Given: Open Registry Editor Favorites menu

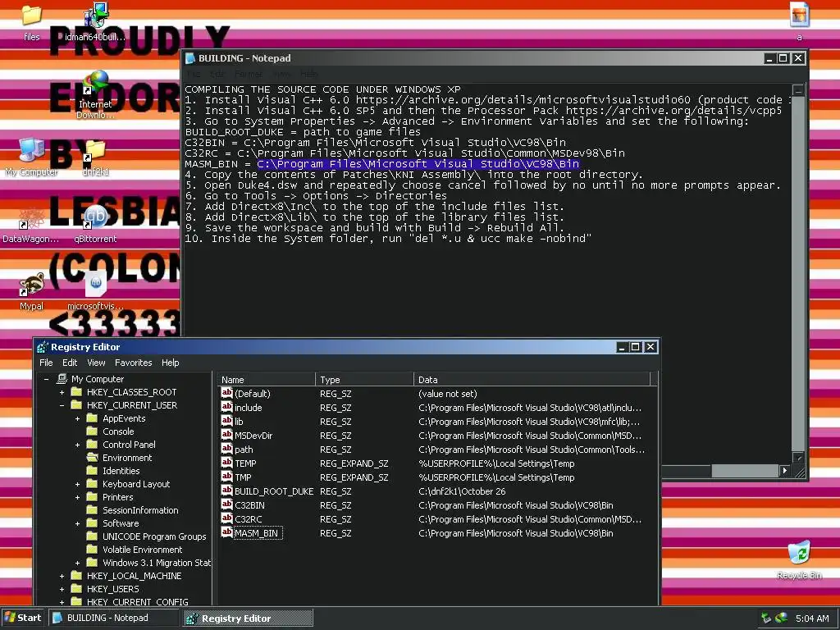Looking at the screenshot, I should click(x=134, y=363).
